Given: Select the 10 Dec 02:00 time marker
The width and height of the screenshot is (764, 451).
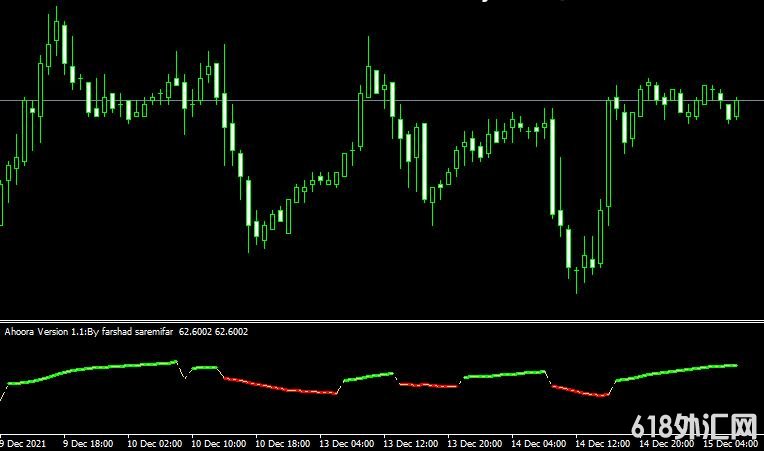Looking at the screenshot, I should (x=154, y=442).
